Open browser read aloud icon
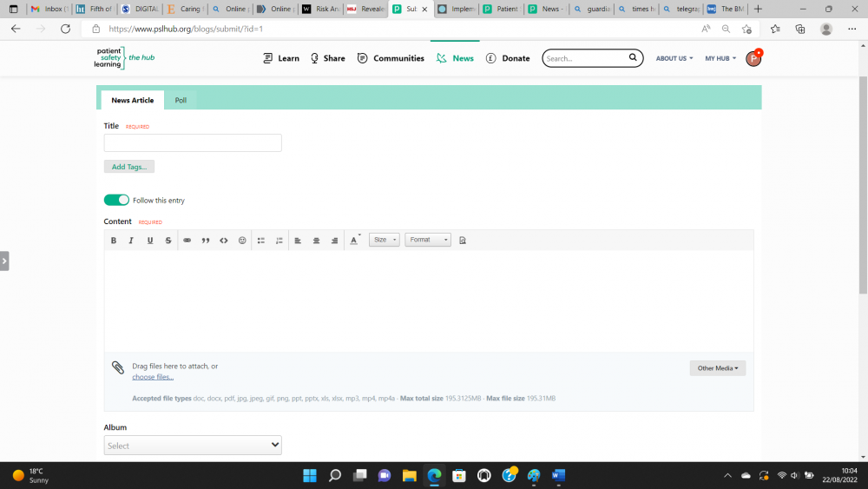 point(706,29)
